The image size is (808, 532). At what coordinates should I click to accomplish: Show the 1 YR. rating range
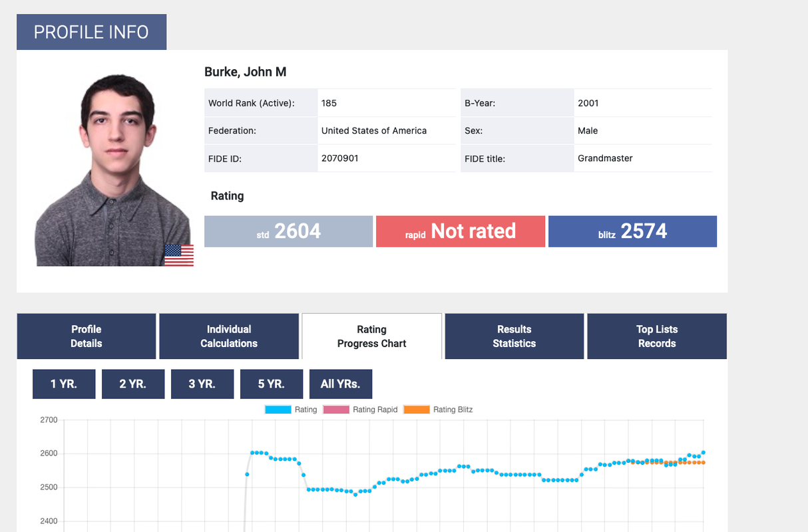point(64,384)
